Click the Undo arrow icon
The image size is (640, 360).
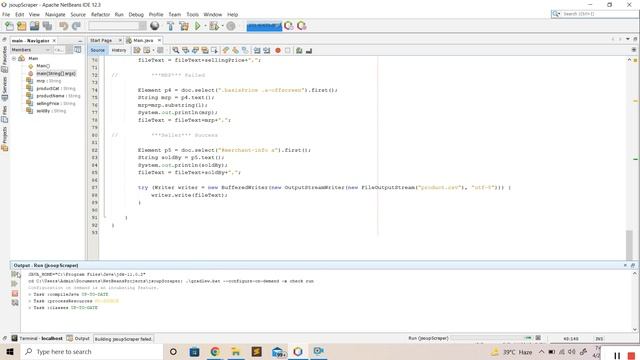coord(63,26)
